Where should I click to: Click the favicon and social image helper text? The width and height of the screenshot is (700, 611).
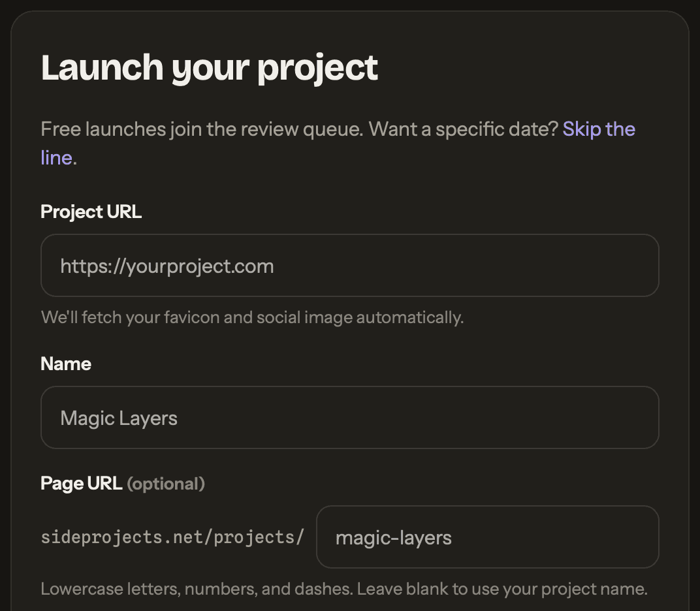tap(252, 317)
